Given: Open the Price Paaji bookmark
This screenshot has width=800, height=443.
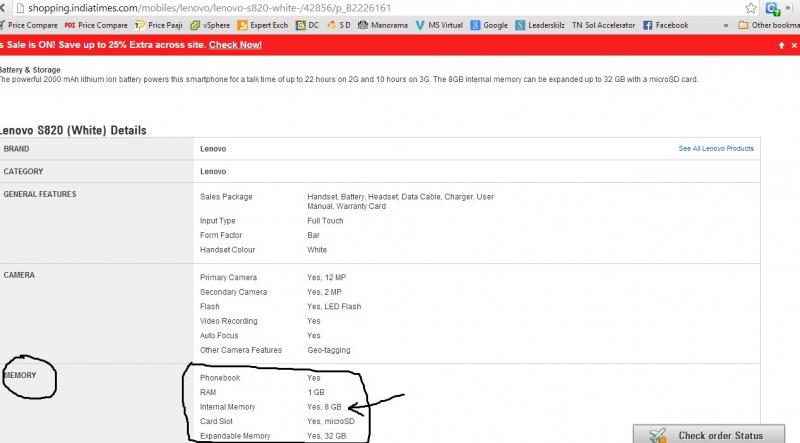Looking at the screenshot, I should click(159, 25).
